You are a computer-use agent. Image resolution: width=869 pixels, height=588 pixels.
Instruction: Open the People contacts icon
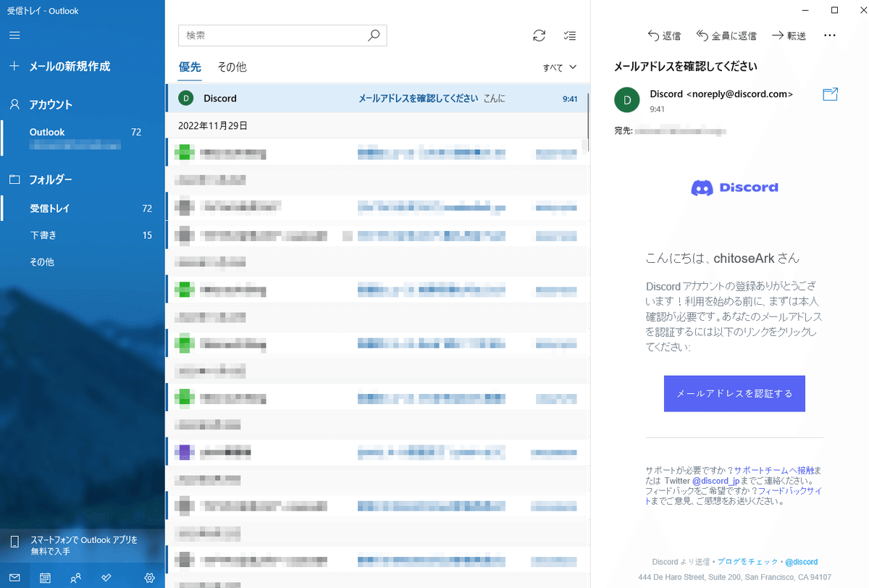[x=75, y=577]
